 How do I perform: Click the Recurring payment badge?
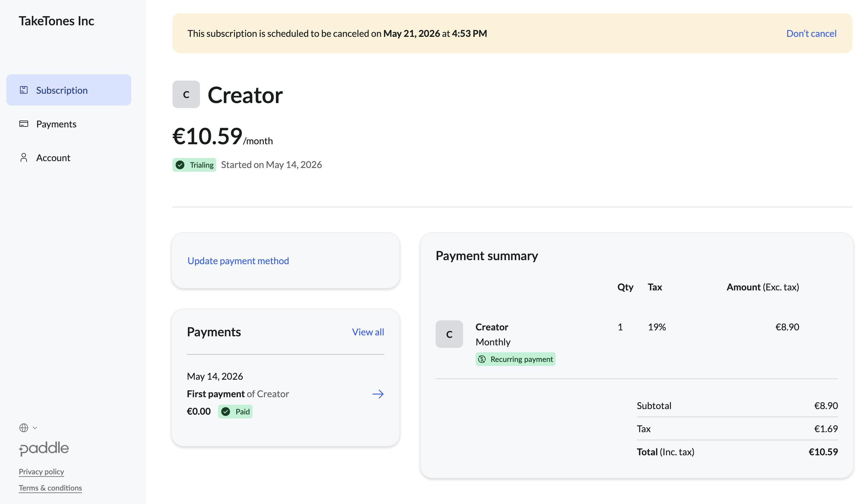[515, 359]
